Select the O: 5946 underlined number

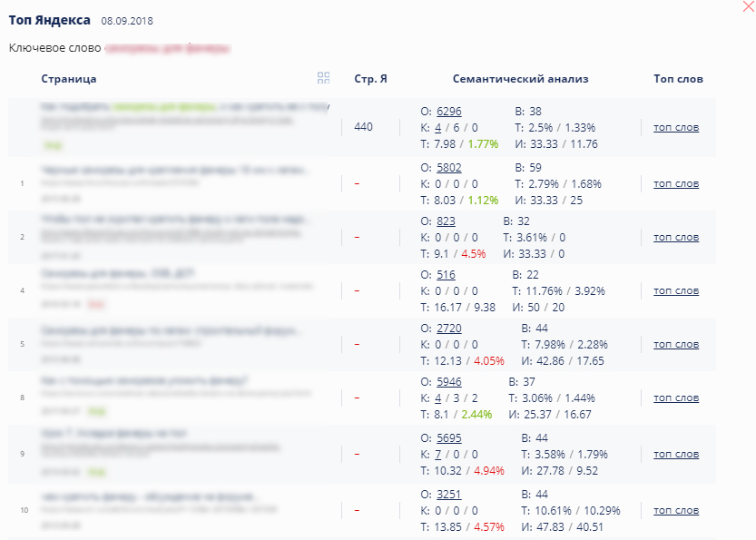[449, 382]
